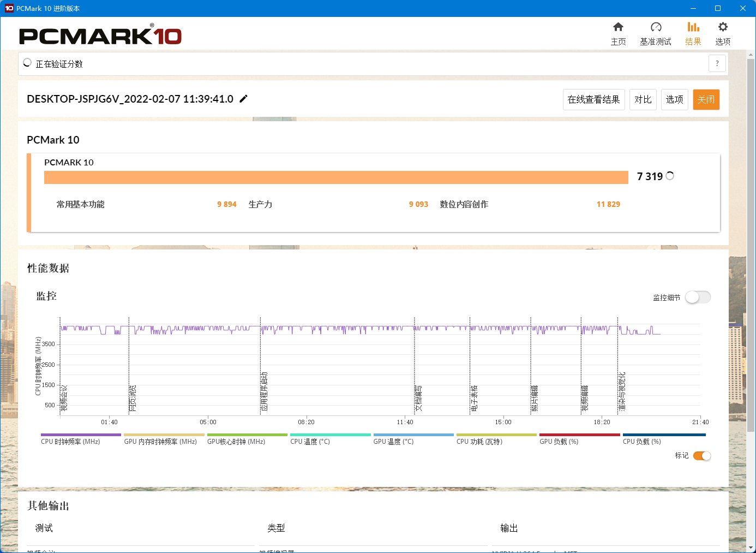This screenshot has width=756, height=553.
Task: Select the GPU 内存时钟频率 (MHz) legend
Action: 164,439
